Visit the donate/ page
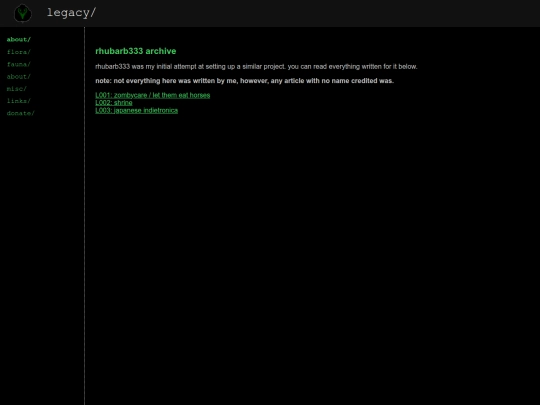Viewport: 540px width, 405px height. click(x=21, y=113)
